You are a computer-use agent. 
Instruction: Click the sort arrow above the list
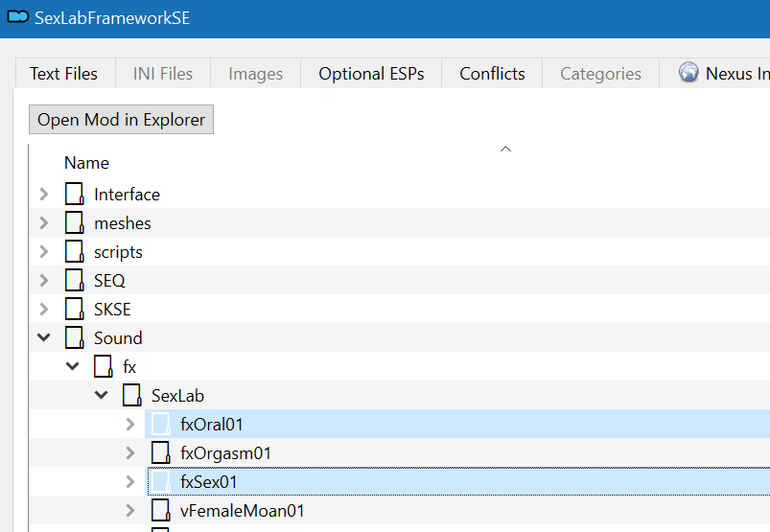coord(505,149)
